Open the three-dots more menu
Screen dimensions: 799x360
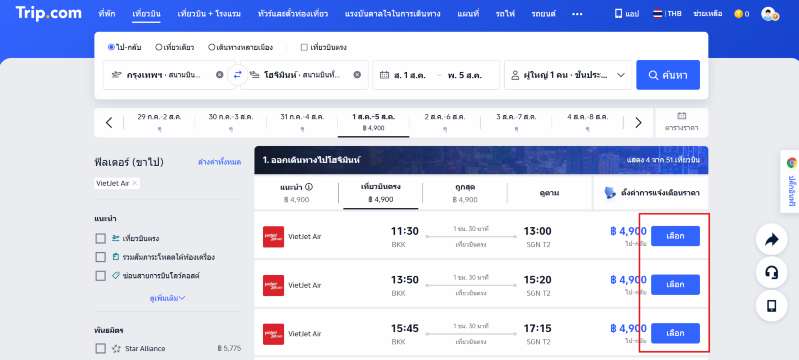pos(577,14)
